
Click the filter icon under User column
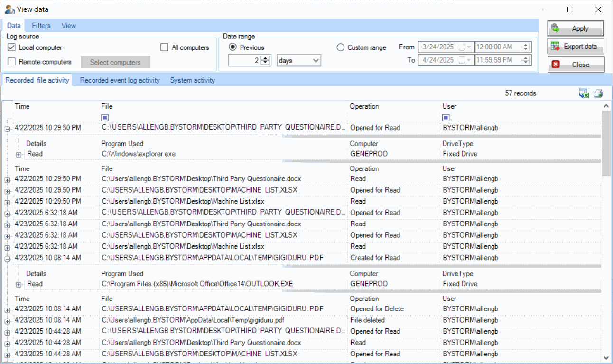pos(446,117)
